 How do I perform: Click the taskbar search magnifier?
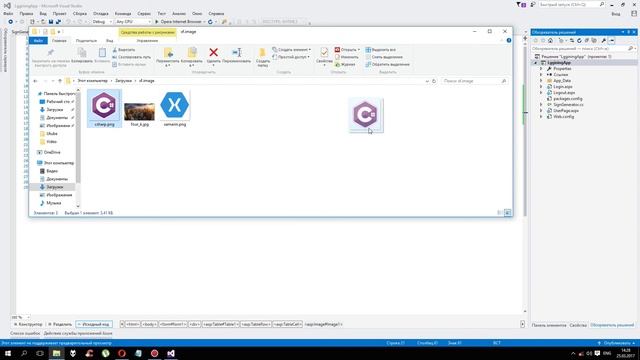coord(24,353)
